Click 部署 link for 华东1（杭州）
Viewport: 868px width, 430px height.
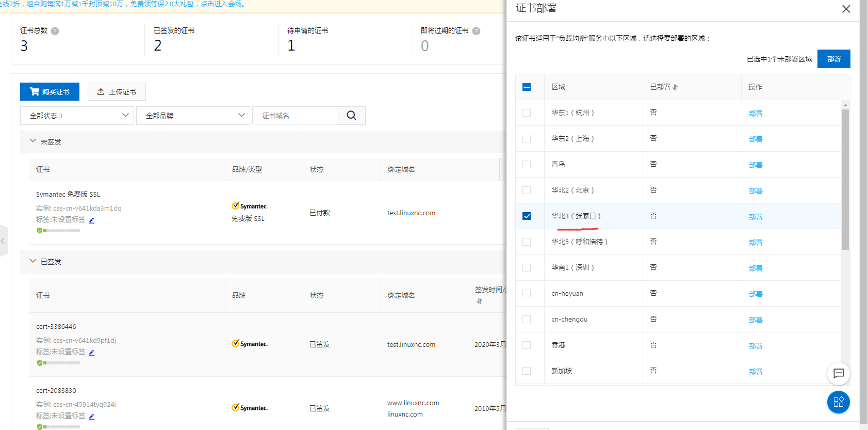pyautogui.click(x=756, y=114)
